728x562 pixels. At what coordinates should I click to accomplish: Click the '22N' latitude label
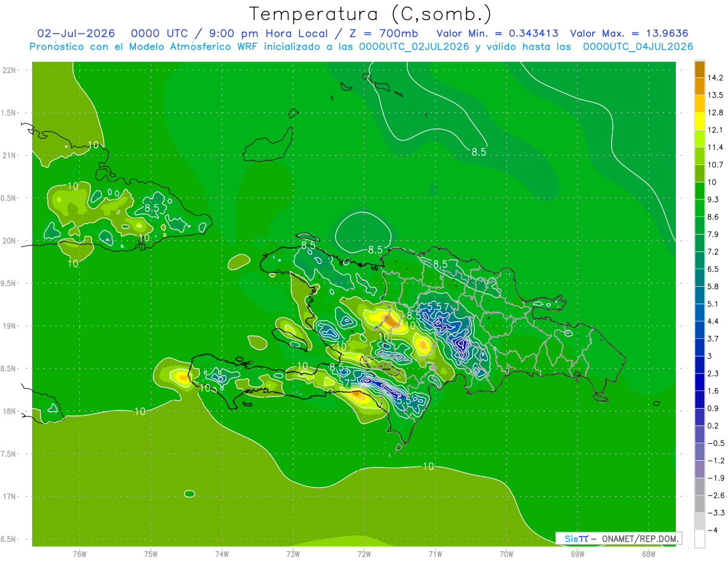tap(10, 70)
